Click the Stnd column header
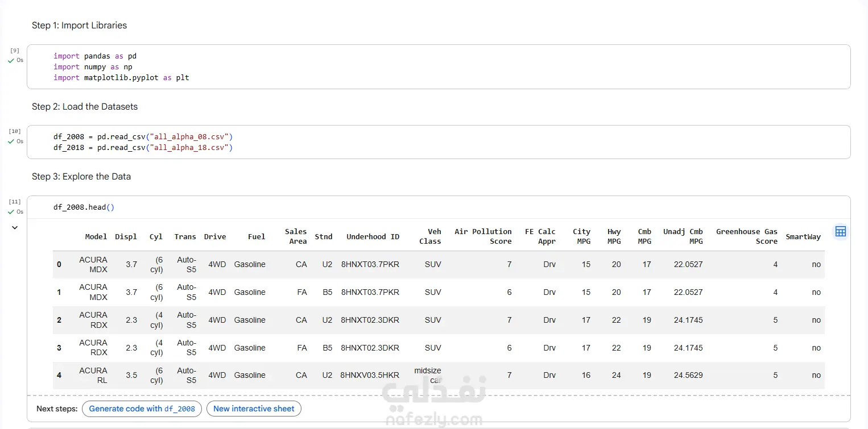868x429 pixels. coord(324,237)
